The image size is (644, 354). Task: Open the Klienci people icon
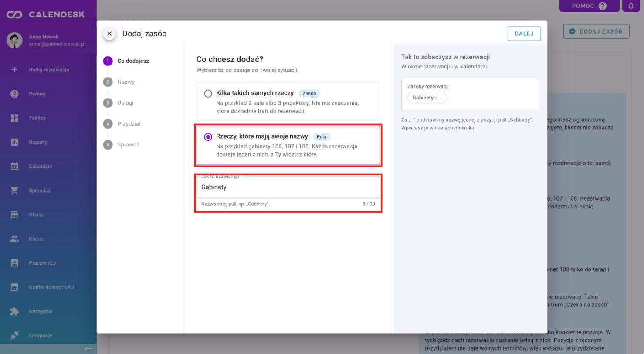click(x=14, y=239)
